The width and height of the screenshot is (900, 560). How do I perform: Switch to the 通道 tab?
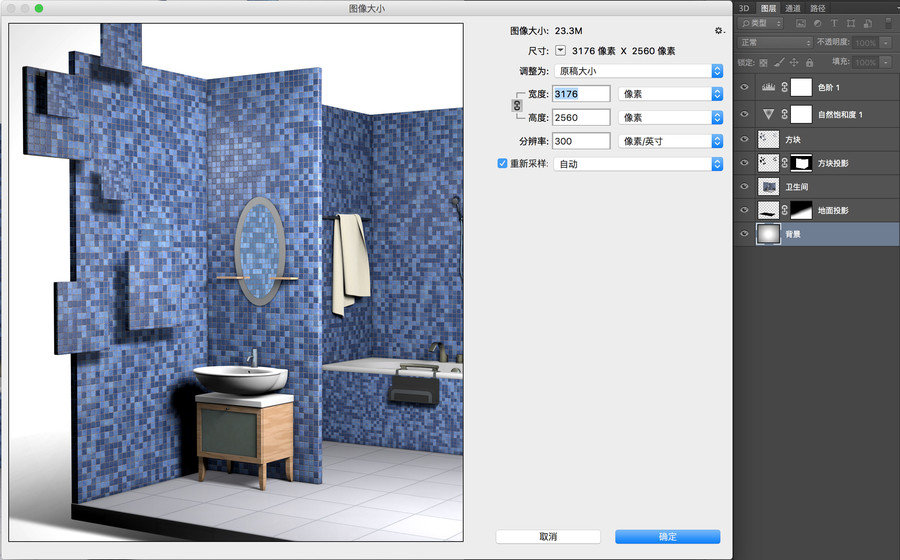pyautogui.click(x=793, y=8)
